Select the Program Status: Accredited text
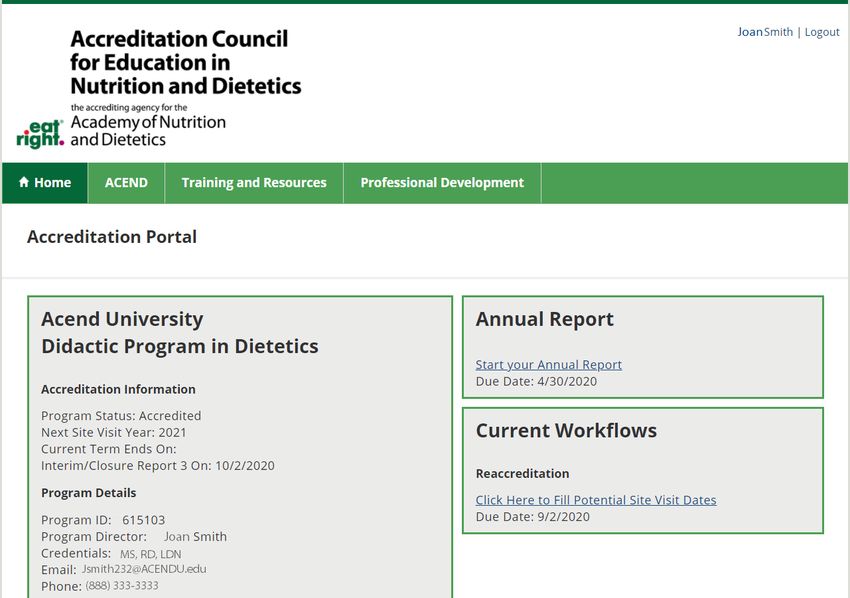850x598 pixels. coord(121,416)
